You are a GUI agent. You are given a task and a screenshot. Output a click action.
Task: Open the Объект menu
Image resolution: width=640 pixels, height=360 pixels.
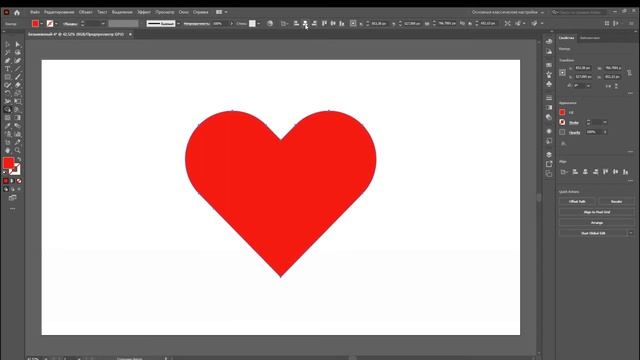point(85,12)
